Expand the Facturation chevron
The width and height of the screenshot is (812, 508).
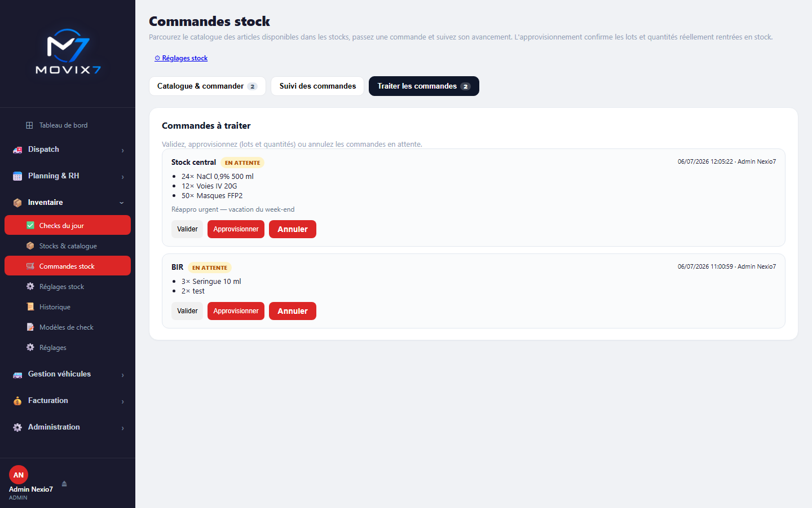coord(122,401)
